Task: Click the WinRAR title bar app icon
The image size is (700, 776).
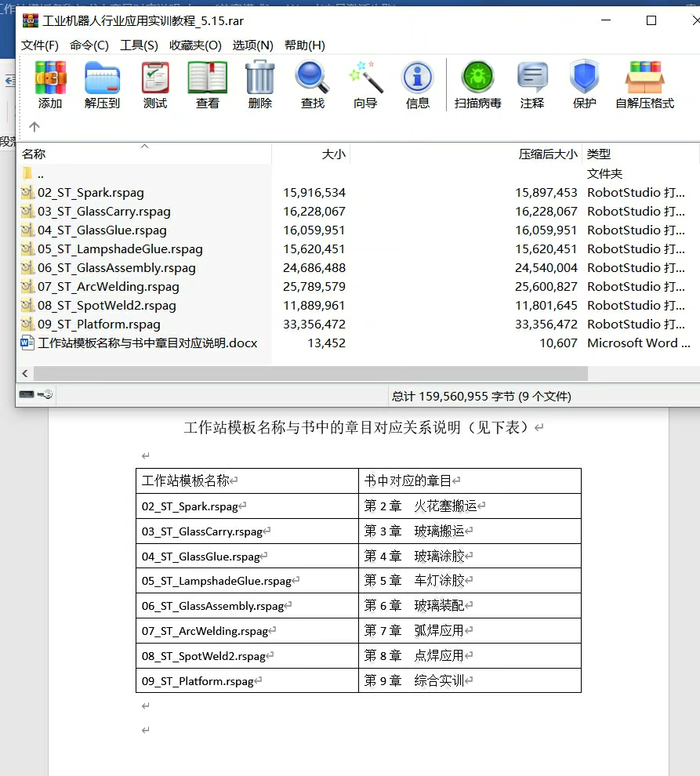Action: 31,20
